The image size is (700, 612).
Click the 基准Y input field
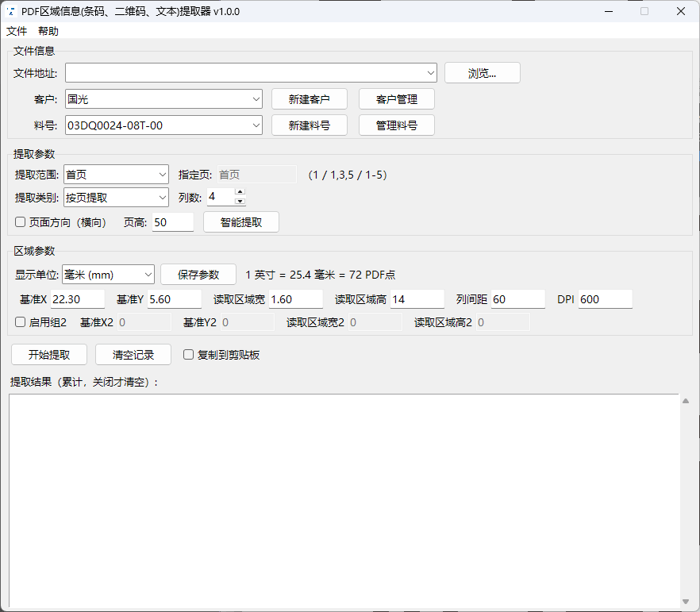(x=175, y=299)
